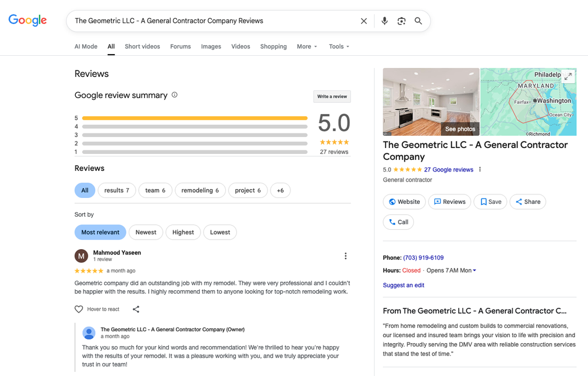This screenshot has height=376, width=588.
Task: Sort reviews by Newest
Action: coord(145,232)
